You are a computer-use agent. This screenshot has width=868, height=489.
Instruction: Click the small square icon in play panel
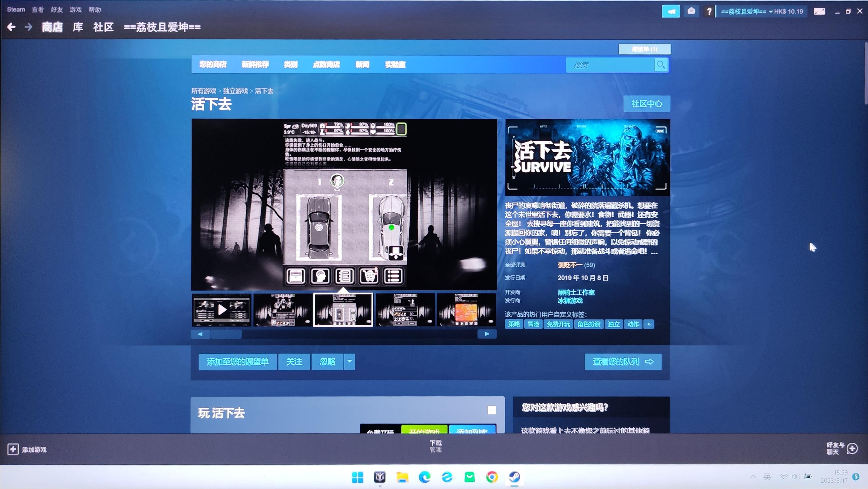pos(492,410)
